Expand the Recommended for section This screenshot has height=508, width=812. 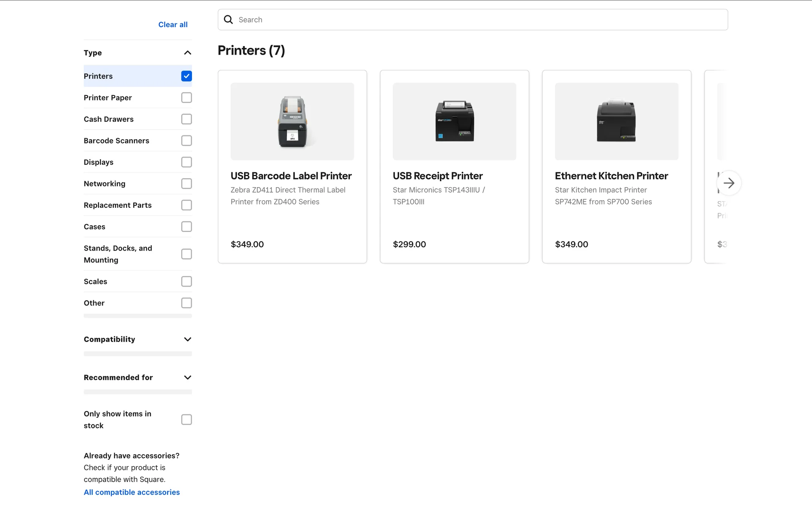[188, 378]
